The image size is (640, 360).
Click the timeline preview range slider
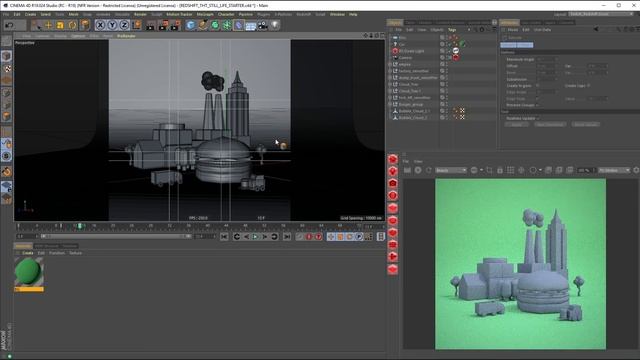click(116, 236)
